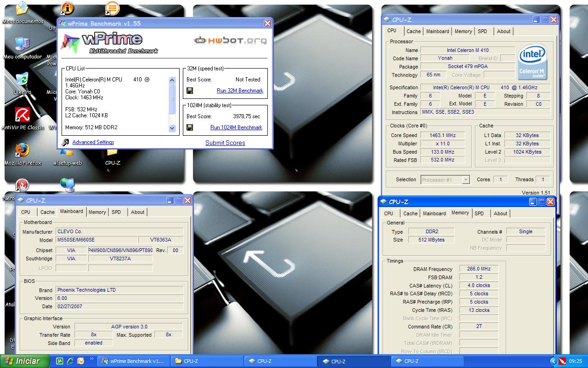Click the 1024M best score '3978,75 sec'

(246, 116)
